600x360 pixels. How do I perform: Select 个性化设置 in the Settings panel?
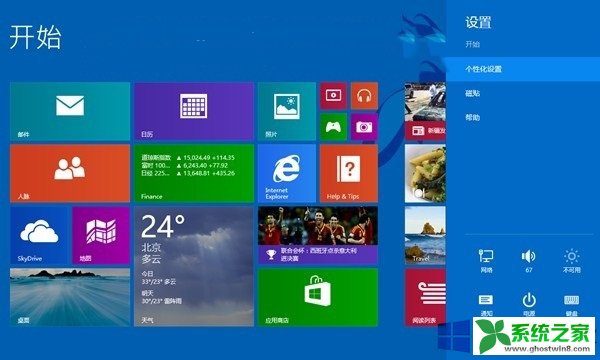(523, 69)
